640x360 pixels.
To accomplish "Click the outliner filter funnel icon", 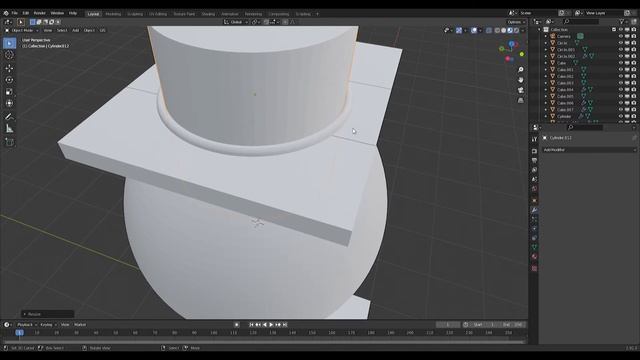I will [622, 22].
